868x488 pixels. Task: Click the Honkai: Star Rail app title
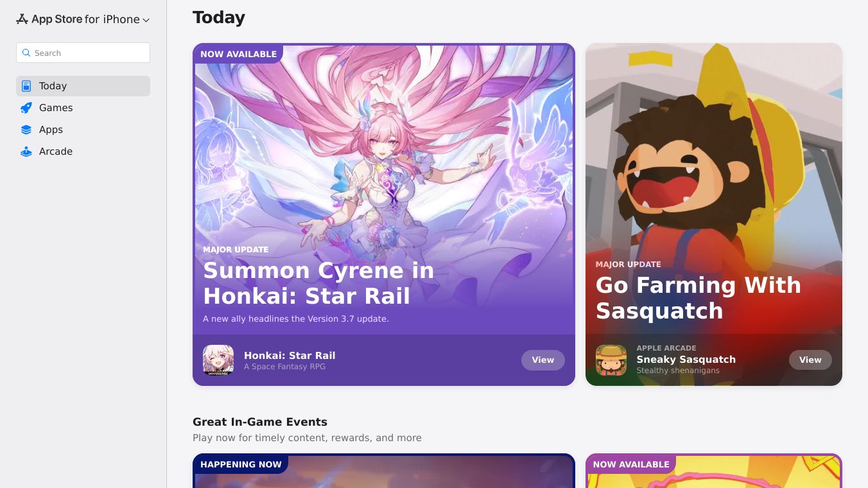click(290, 356)
